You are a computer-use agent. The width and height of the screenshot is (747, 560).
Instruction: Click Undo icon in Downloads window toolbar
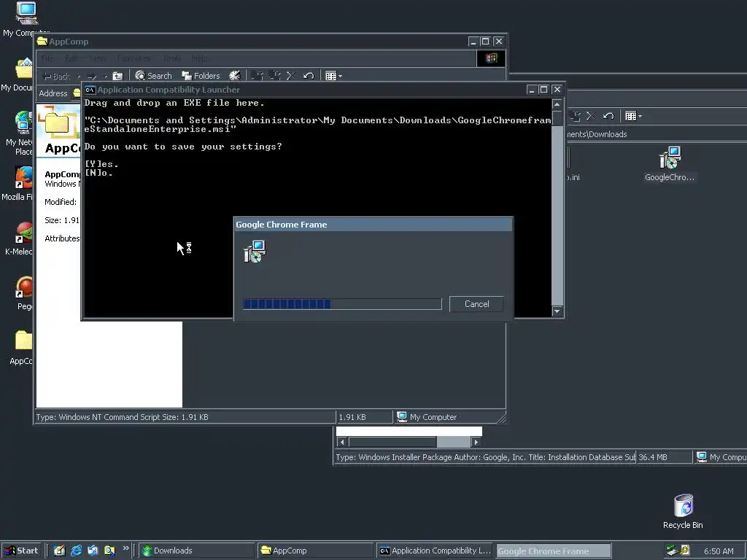608,116
